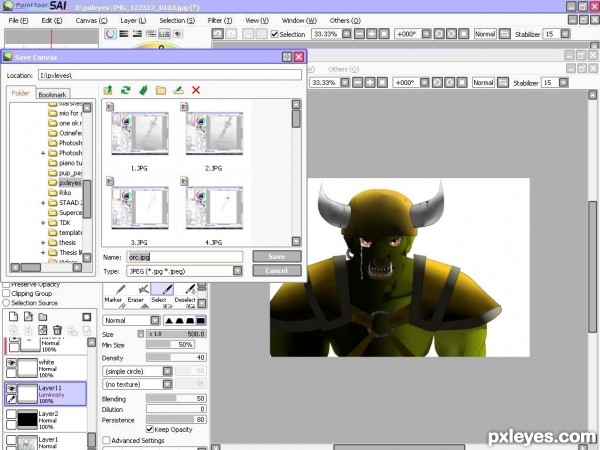Image resolution: width=600 pixels, height=450 pixels.
Task: Click the brush size multiplier button
Action: click(x=141, y=334)
